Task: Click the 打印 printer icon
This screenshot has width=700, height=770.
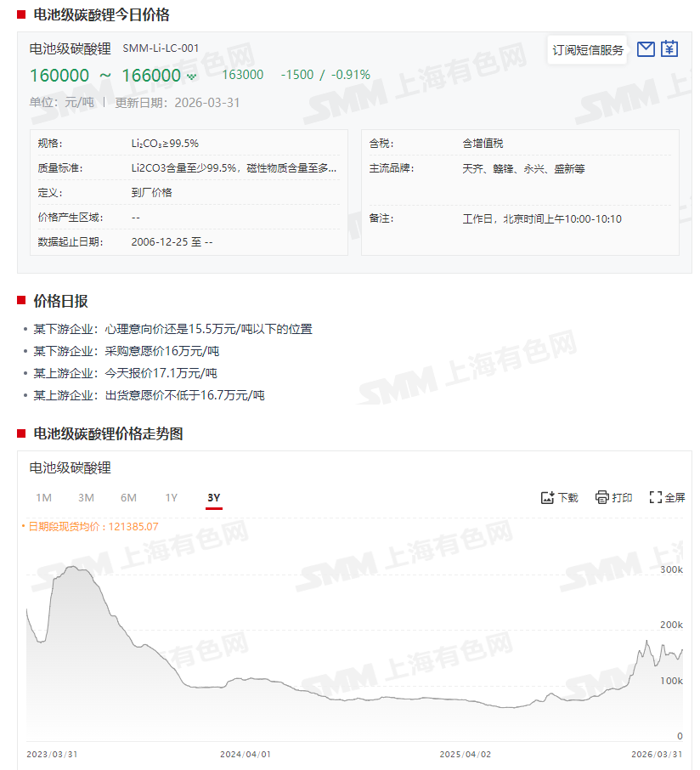Action: pos(601,497)
